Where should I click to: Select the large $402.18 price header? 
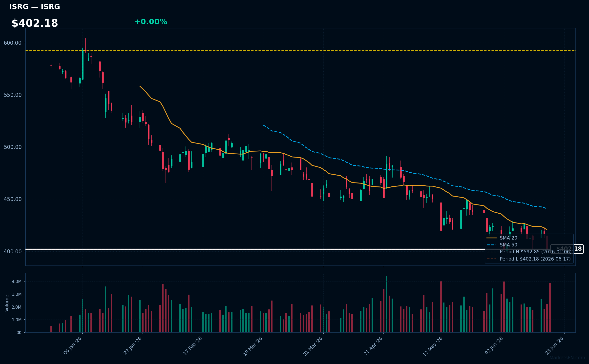tap(35, 23)
